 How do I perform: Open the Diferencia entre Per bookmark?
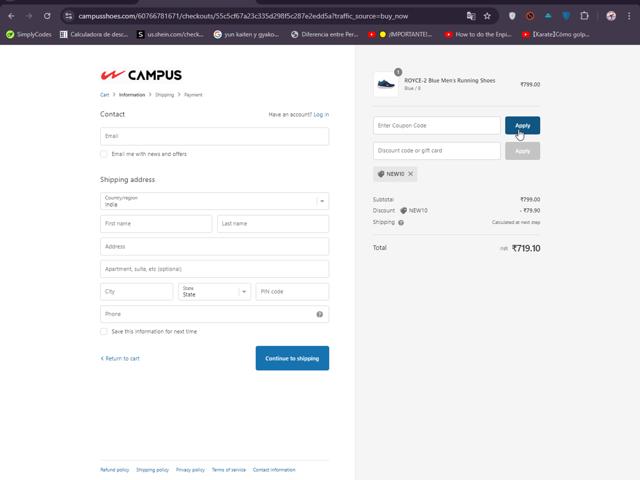[324, 34]
